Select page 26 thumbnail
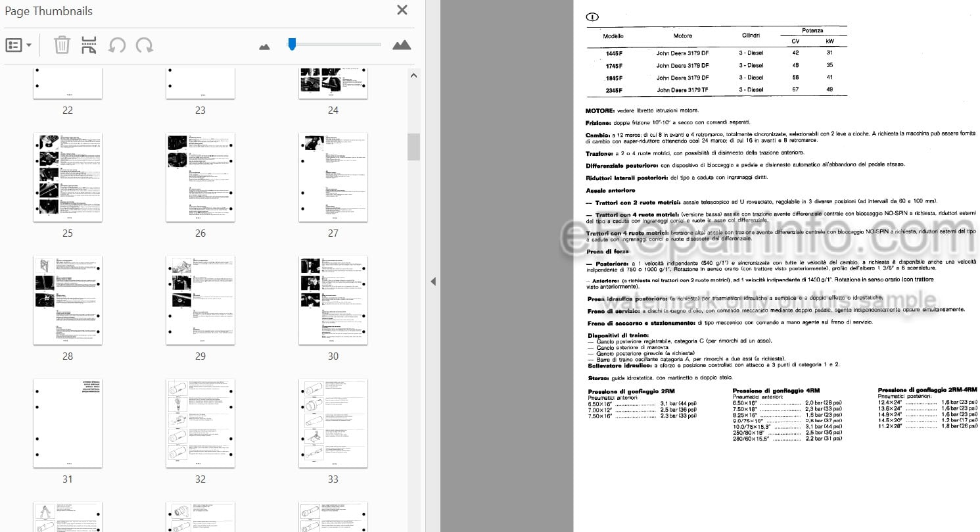 click(x=200, y=177)
